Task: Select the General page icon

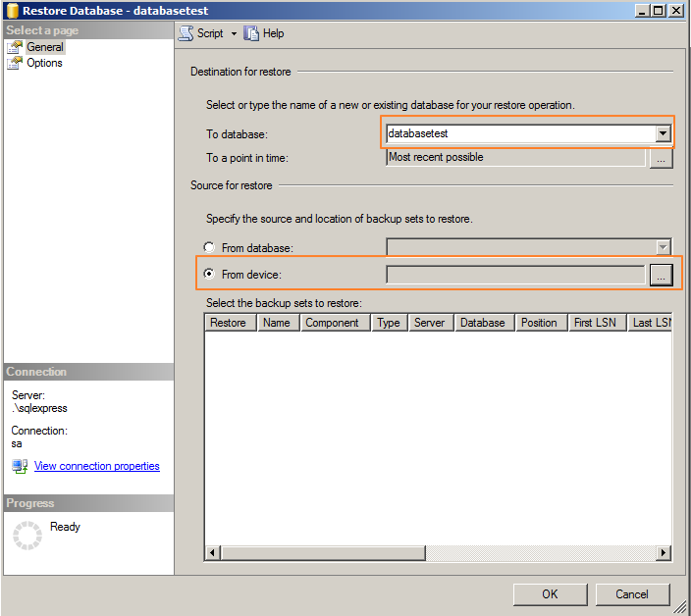Action: [x=15, y=47]
